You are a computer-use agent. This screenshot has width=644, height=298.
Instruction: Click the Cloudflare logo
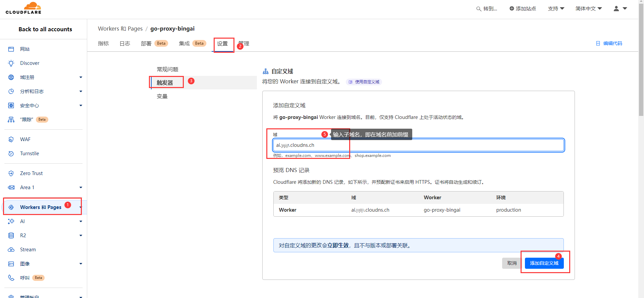[23, 8]
